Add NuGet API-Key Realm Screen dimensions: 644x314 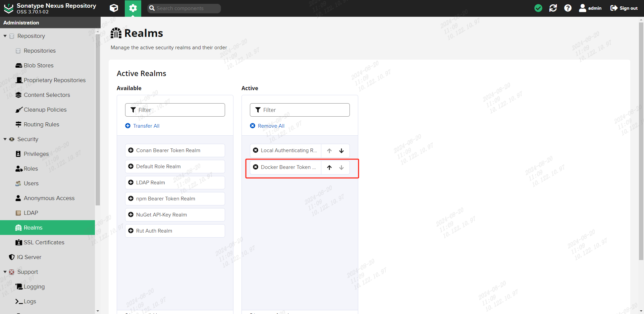(175, 215)
